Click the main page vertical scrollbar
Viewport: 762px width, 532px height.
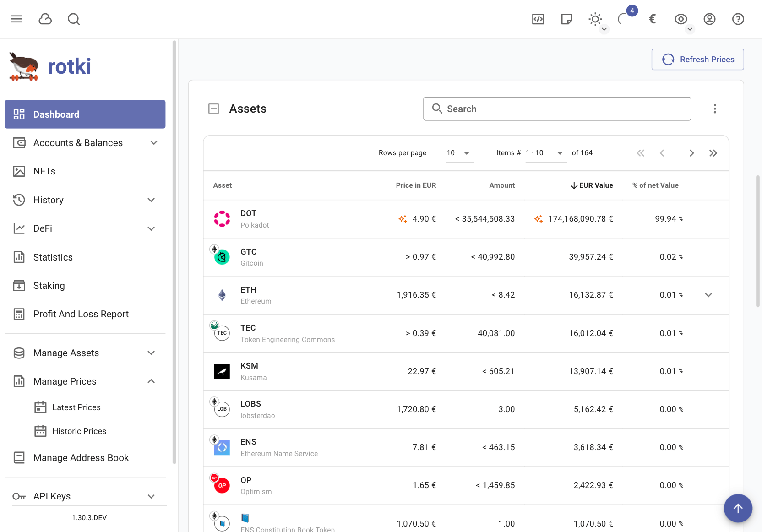click(758, 241)
